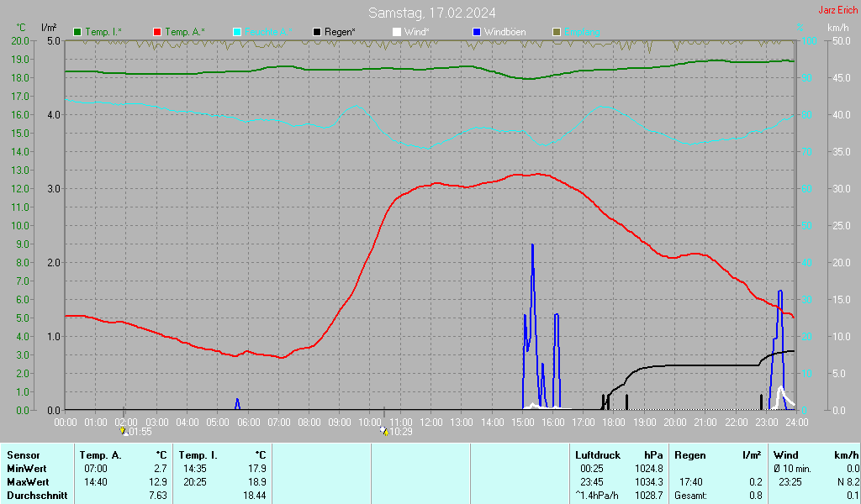The height and width of the screenshot is (504, 861).
Task: Click the red Temp. A. legend square
Action: click(157, 32)
